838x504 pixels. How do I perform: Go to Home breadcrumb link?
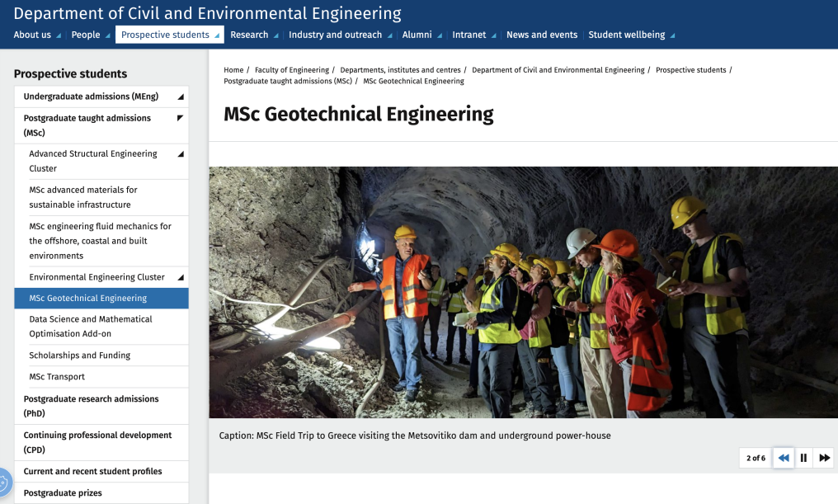click(x=233, y=70)
